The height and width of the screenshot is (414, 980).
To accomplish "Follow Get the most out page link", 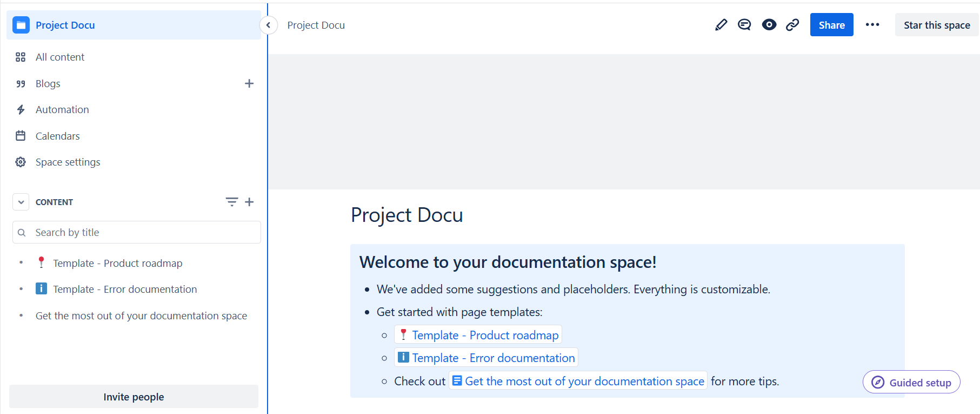I will (x=578, y=381).
